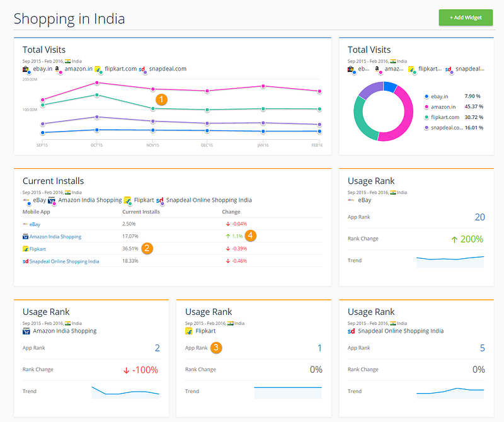Select the flipkart.com Nov'15 data point
The width and height of the screenshot is (504, 422).
pos(153,108)
